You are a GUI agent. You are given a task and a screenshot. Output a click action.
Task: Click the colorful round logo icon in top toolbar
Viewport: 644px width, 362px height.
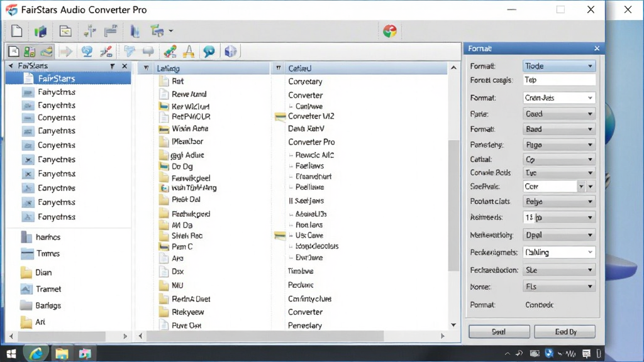[x=390, y=31]
